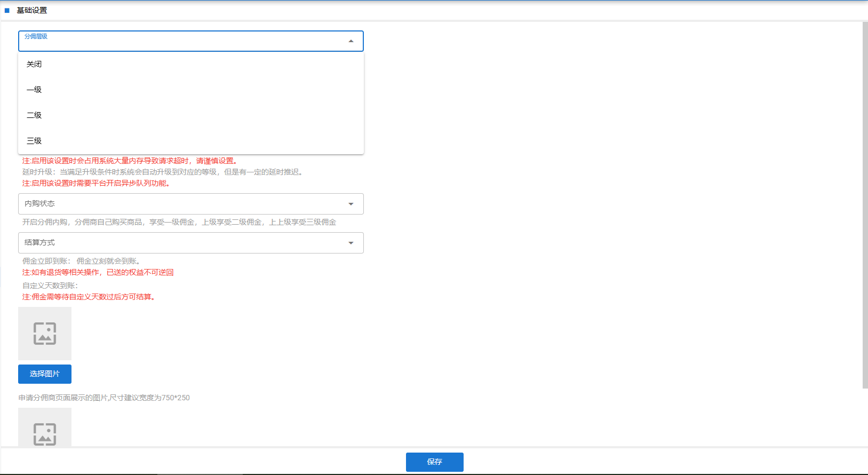Viewport: 868px width, 475px height.
Task: Click the blue square icon beside 基础设置
Action: pyautogui.click(x=7, y=10)
